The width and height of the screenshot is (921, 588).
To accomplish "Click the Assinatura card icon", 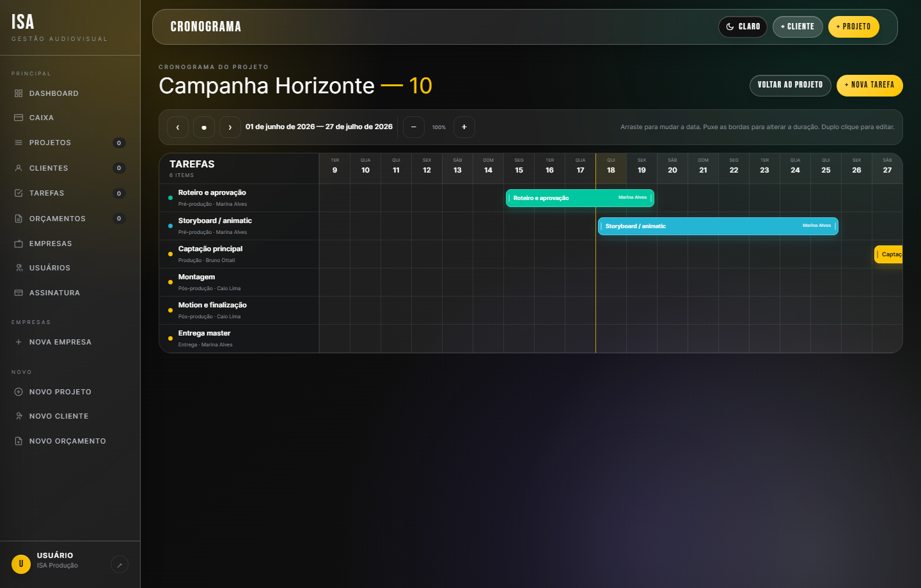I will 19,293.
